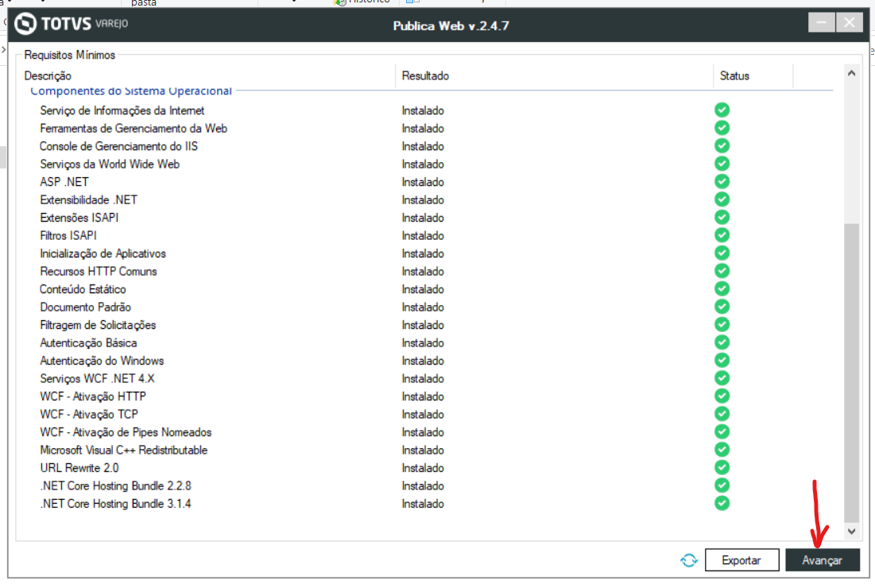Click green check for Autenticação do Windows
The height and width of the screenshot is (588, 875).
pyautogui.click(x=722, y=360)
